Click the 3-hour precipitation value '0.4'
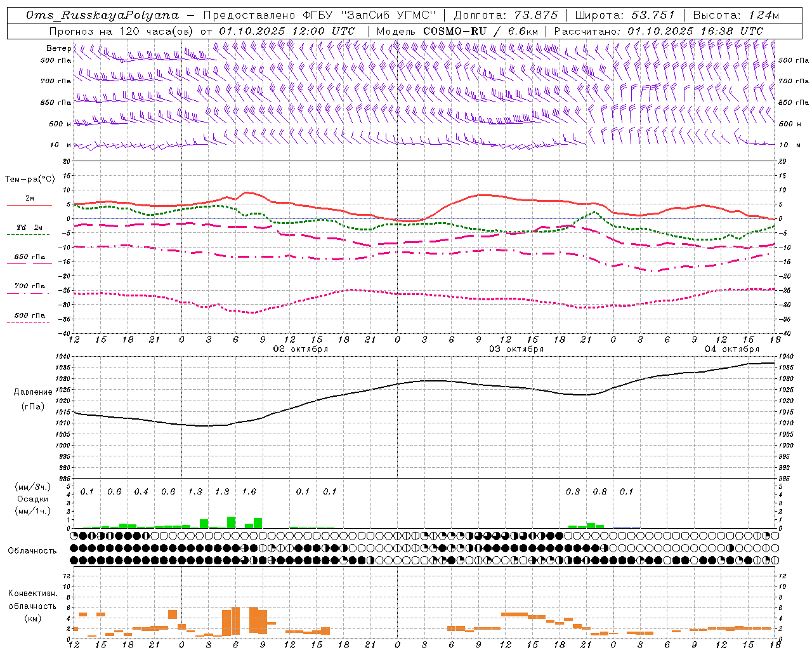This screenshot has width=812, height=650. pos(141,492)
